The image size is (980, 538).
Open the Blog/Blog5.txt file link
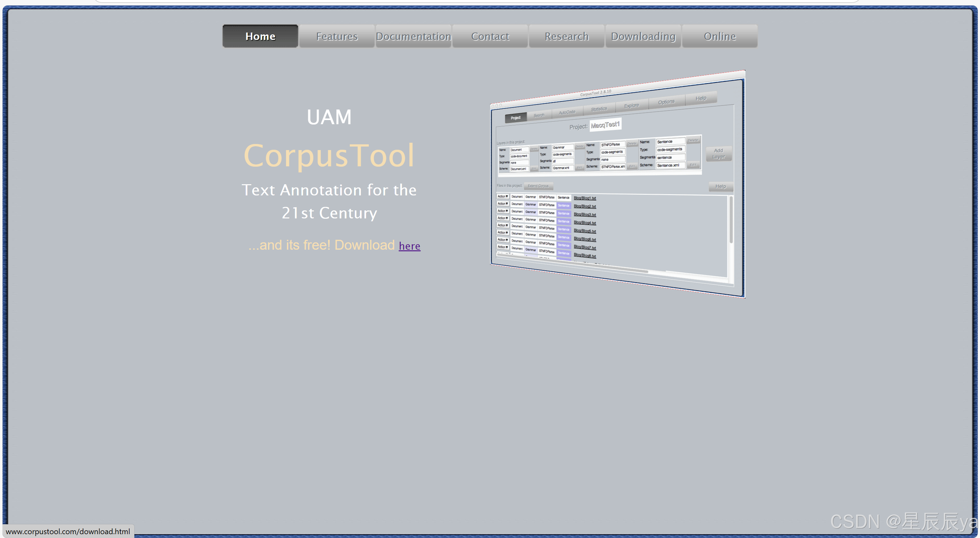tap(585, 231)
